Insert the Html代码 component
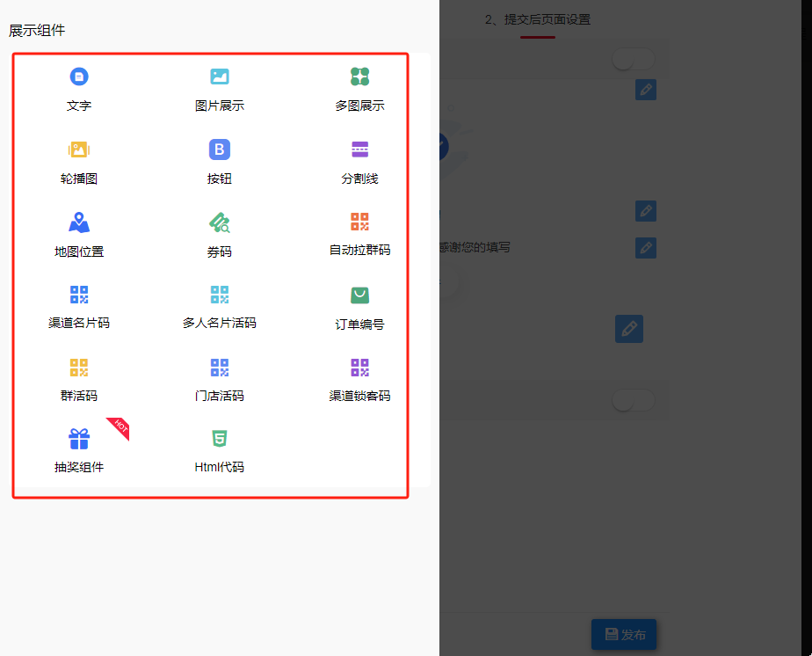The height and width of the screenshot is (656, 812). [x=219, y=451]
